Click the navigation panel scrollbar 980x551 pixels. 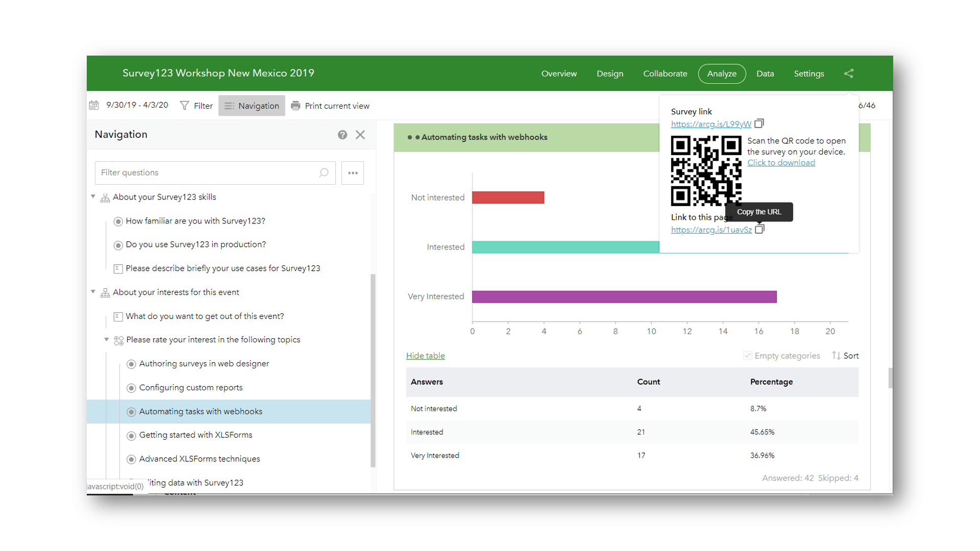coord(373,370)
